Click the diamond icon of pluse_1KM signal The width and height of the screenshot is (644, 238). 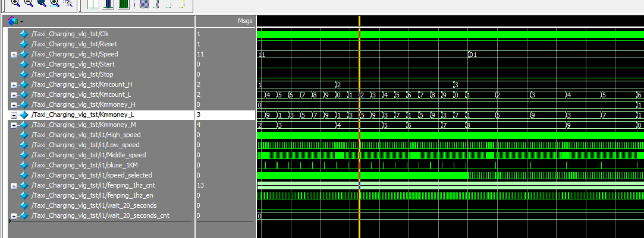(x=24, y=165)
